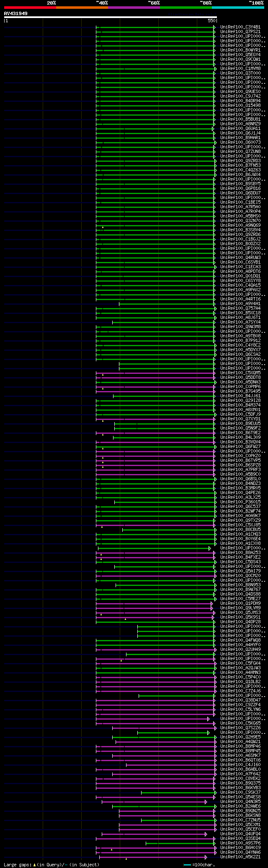
Task: Select hit label UniRef100_O15498
Action: click(x=240, y=106)
